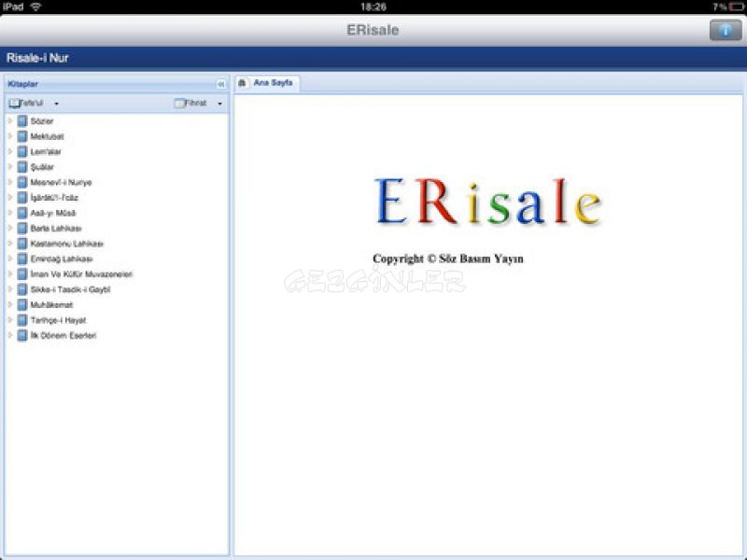Click the book icon next to Asâ-yı Mûsâ
Viewport: 747px width, 560px height.
pos(21,213)
